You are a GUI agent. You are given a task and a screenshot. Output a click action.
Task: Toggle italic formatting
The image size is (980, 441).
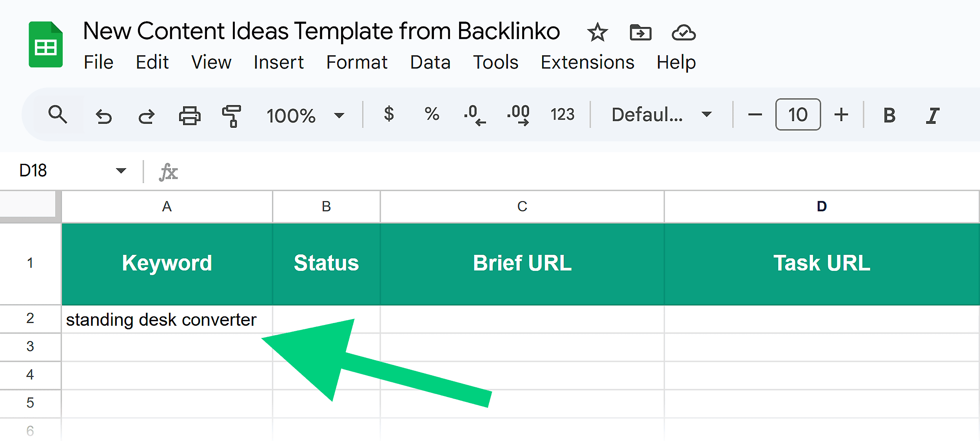tap(933, 115)
